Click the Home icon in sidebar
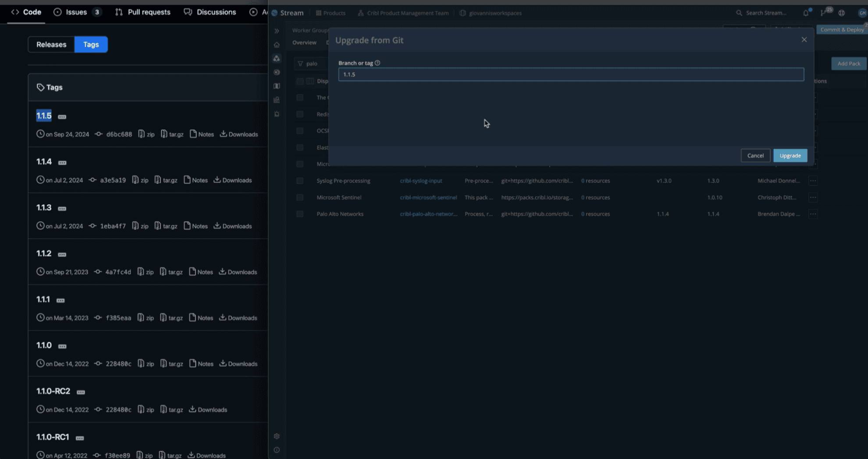868x459 pixels. click(x=277, y=45)
